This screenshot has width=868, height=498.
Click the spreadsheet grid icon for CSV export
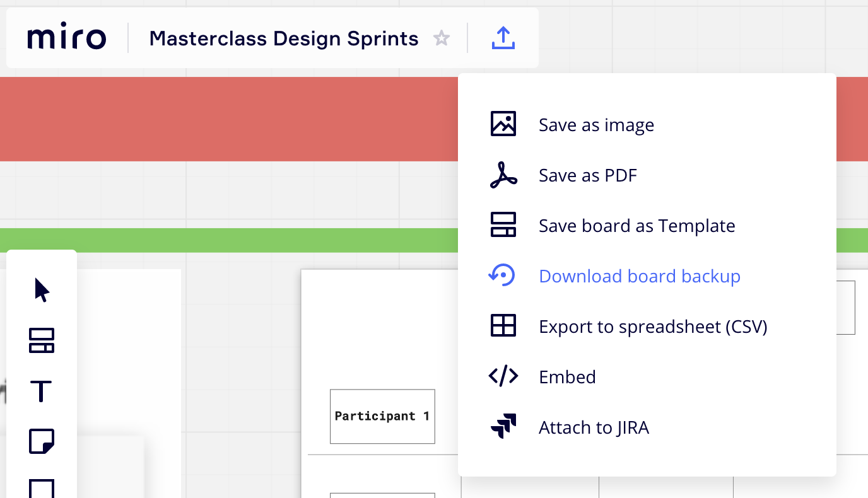coord(503,326)
